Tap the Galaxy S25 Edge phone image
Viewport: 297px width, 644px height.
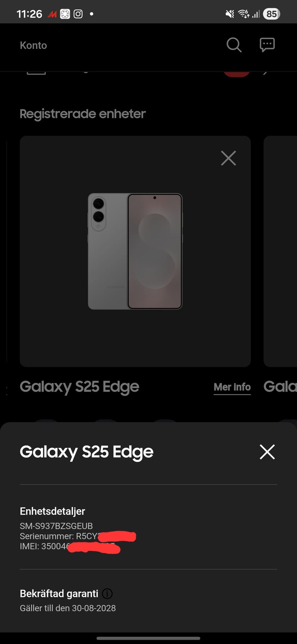pyautogui.click(x=135, y=251)
